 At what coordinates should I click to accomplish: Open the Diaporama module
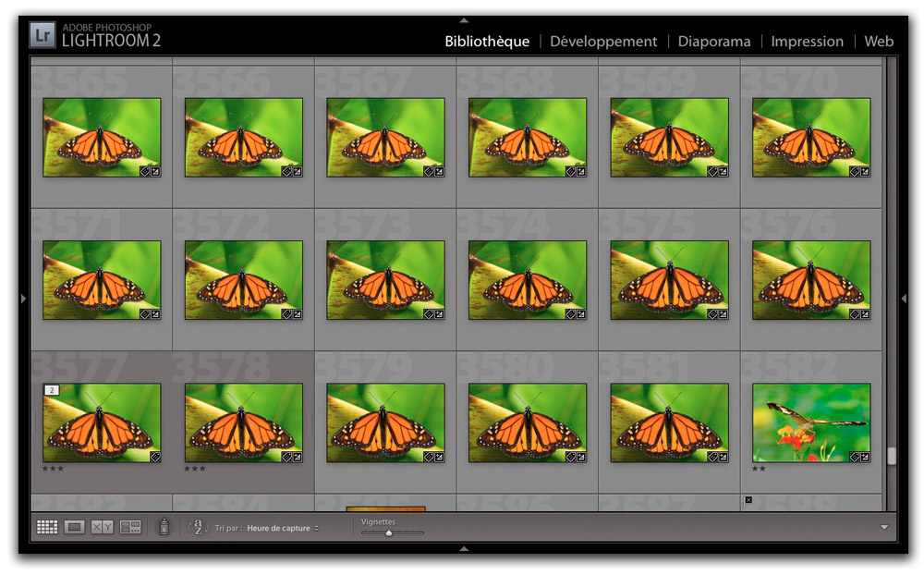pyautogui.click(x=714, y=42)
